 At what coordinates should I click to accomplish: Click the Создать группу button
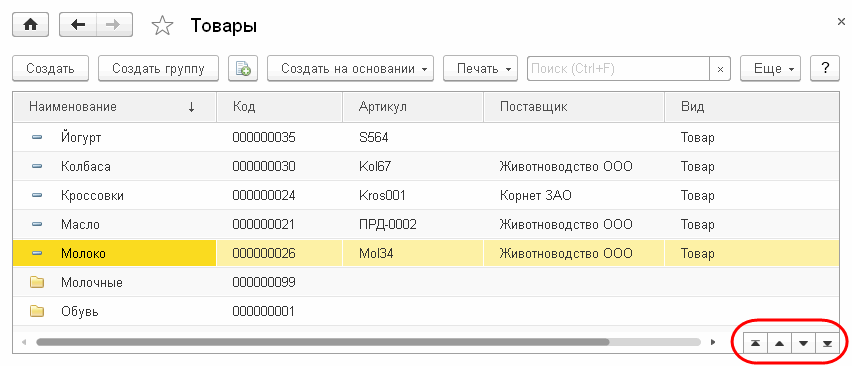158,68
